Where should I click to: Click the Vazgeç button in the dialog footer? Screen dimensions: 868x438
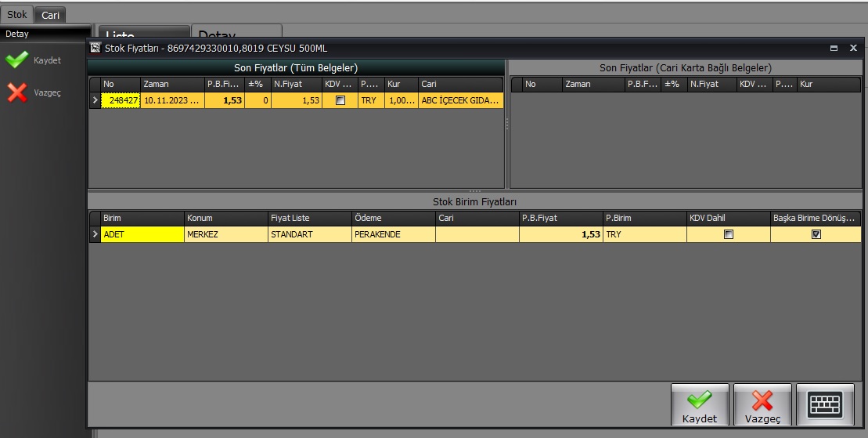point(762,405)
